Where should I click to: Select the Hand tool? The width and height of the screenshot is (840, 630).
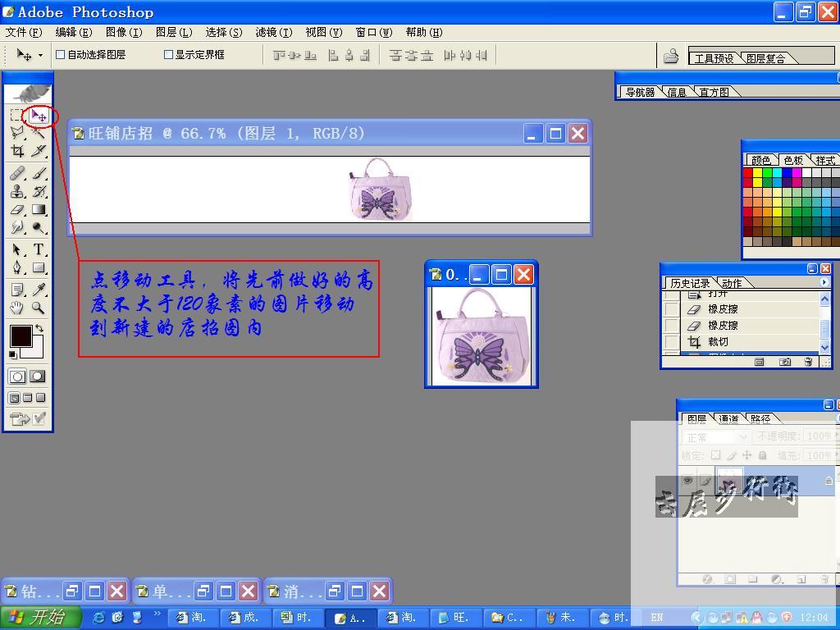(x=16, y=308)
